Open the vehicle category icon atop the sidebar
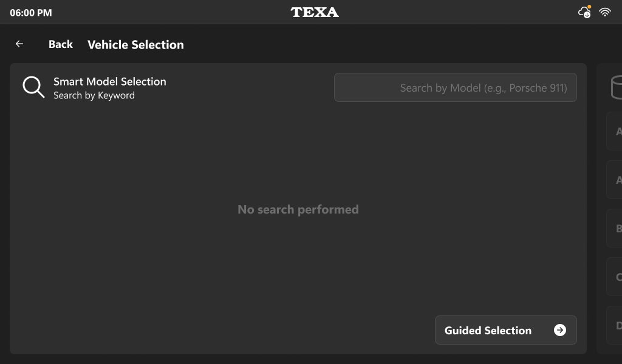Screen dimensions: 622x364 [616, 87]
